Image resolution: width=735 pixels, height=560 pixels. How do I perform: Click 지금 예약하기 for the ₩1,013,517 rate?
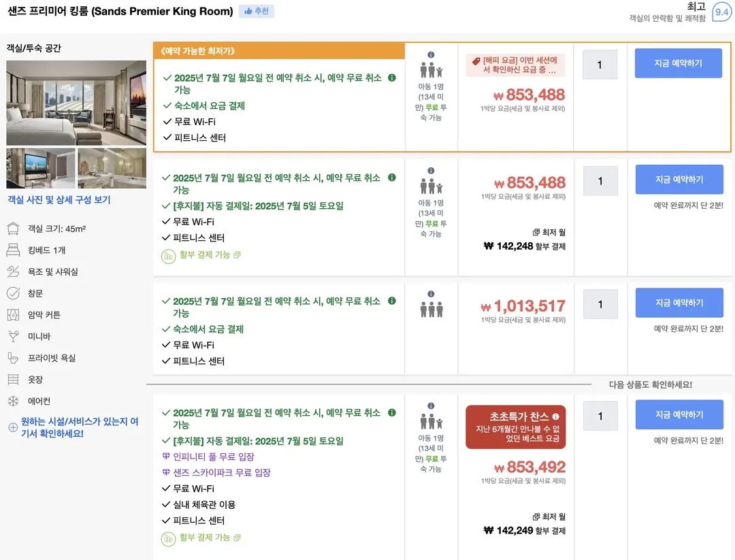pyautogui.click(x=679, y=303)
